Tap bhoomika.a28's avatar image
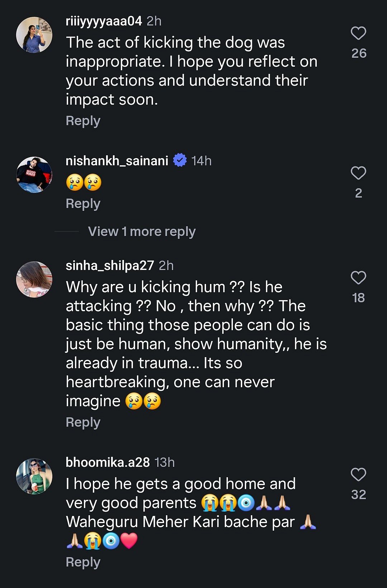This screenshot has width=387, height=588. pyautogui.click(x=34, y=476)
